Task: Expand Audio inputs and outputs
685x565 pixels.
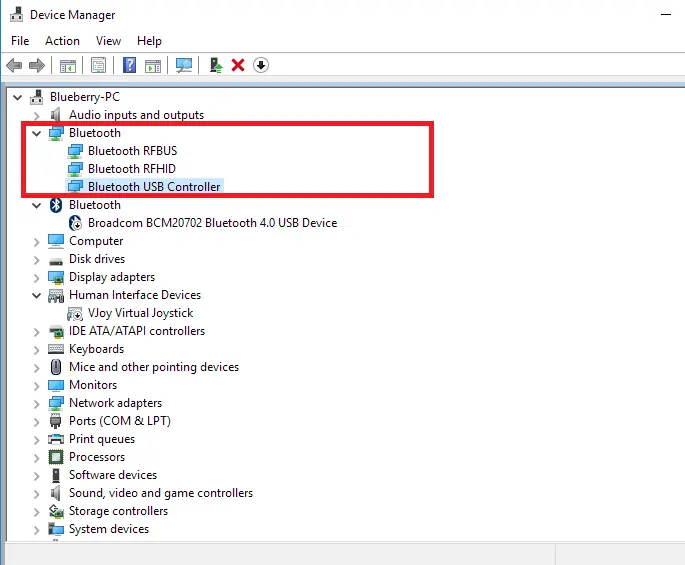Action: (37, 115)
